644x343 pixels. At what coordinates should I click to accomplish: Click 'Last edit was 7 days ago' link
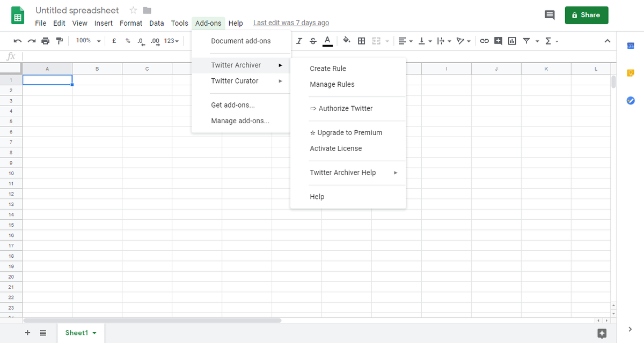(291, 23)
